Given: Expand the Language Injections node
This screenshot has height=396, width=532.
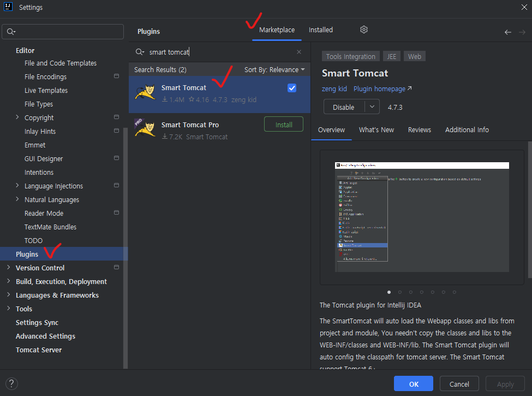Looking at the screenshot, I should (x=17, y=185).
